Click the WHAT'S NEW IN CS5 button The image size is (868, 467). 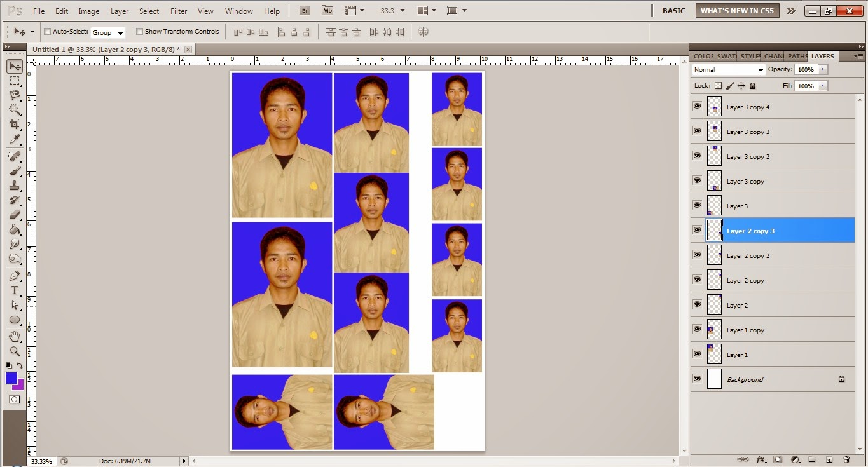pyautogui.click(x=736, y=10)
